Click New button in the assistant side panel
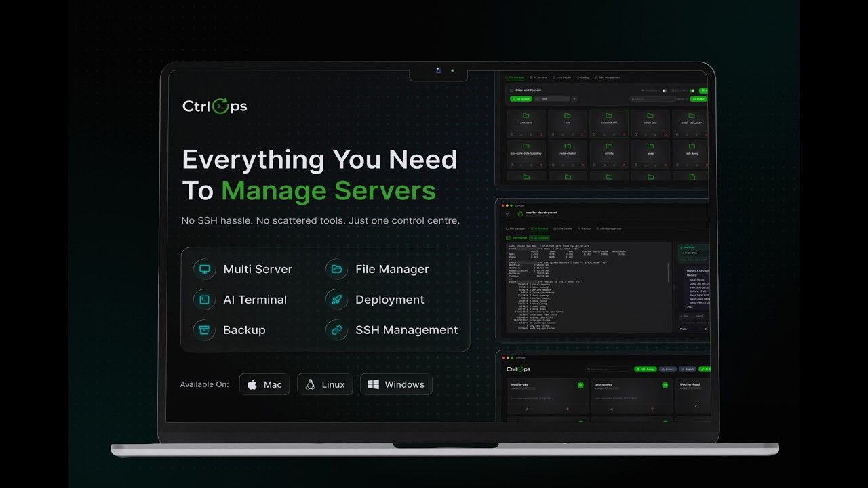This screenshot has width=868, height=488. (684, 316)
